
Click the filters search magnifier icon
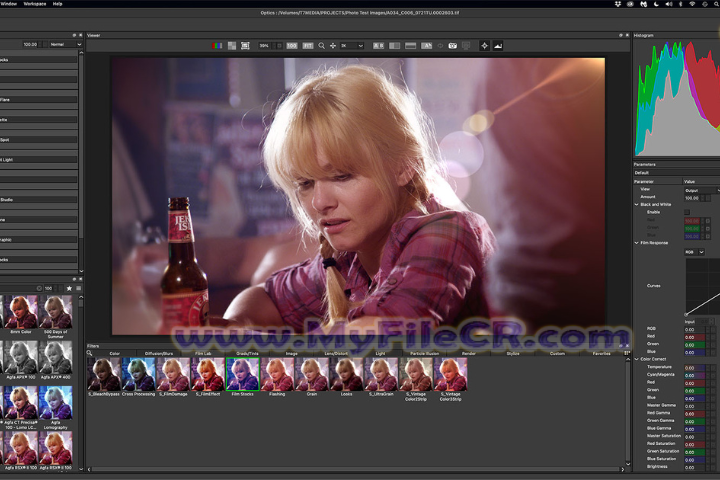click(90, 353)
